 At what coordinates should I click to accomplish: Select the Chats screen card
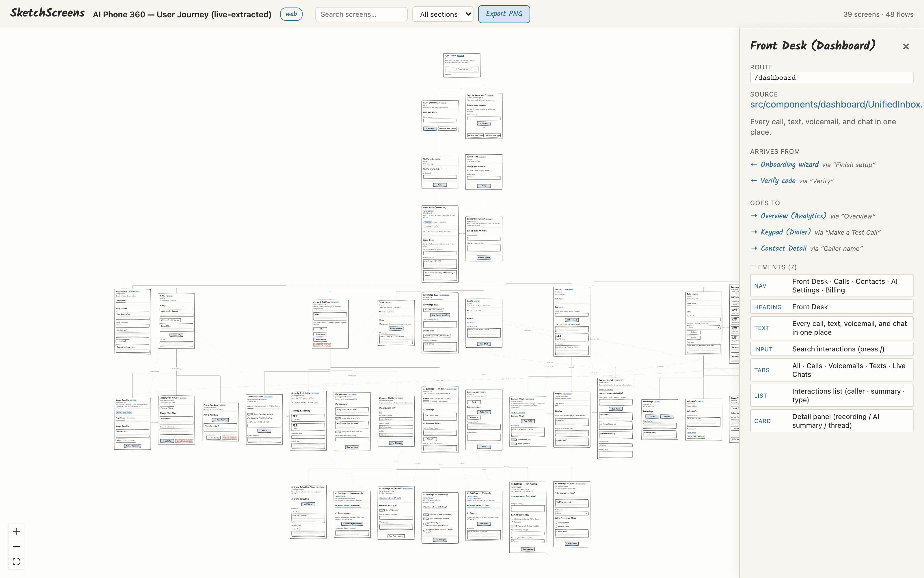484,323
